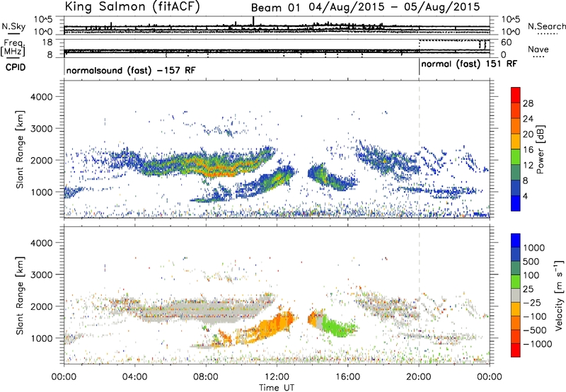Click the plot title 'King Salmon (fitACF)'
Viewport: 566px width, 392px height.
coord(132,6)
